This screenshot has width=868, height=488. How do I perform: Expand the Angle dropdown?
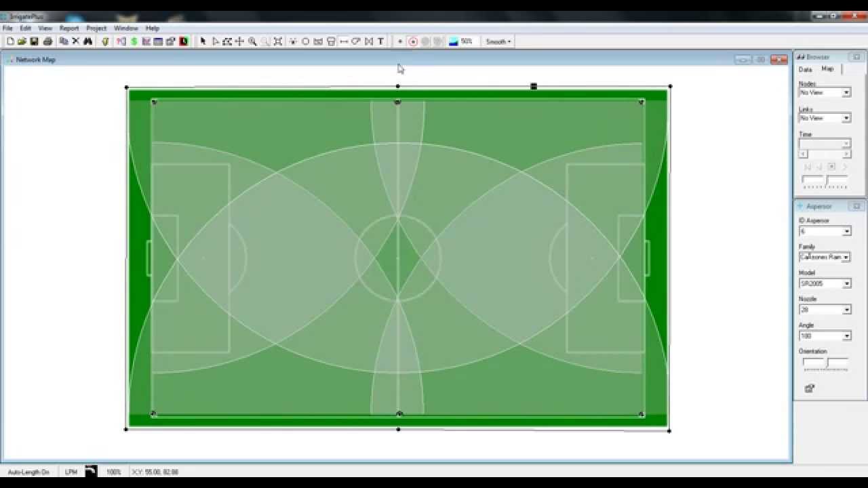click(x=846, y=336)
